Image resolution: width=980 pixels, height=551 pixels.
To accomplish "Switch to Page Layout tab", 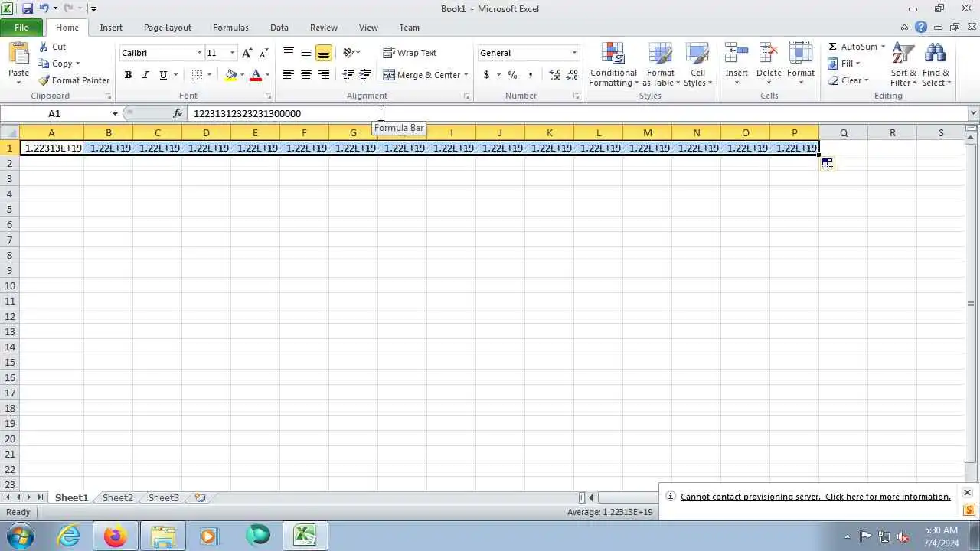I will point(168,28).
